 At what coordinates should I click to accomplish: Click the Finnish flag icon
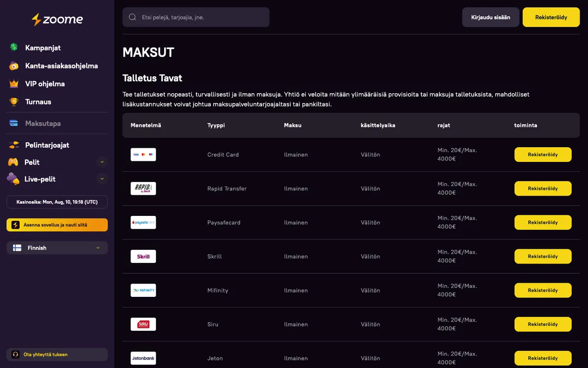pyautogui.click(x=17, y=248)
